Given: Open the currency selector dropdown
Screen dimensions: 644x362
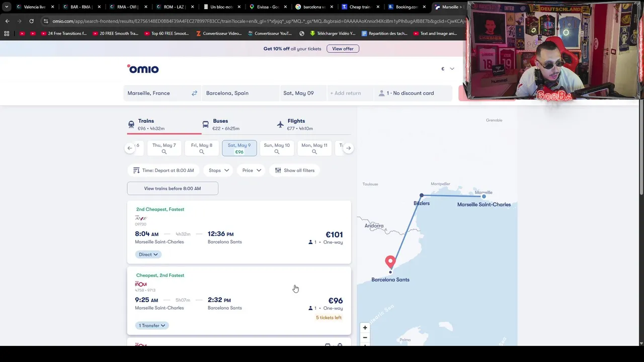Looking at the screenshot, I should click(x=447, y=69).
